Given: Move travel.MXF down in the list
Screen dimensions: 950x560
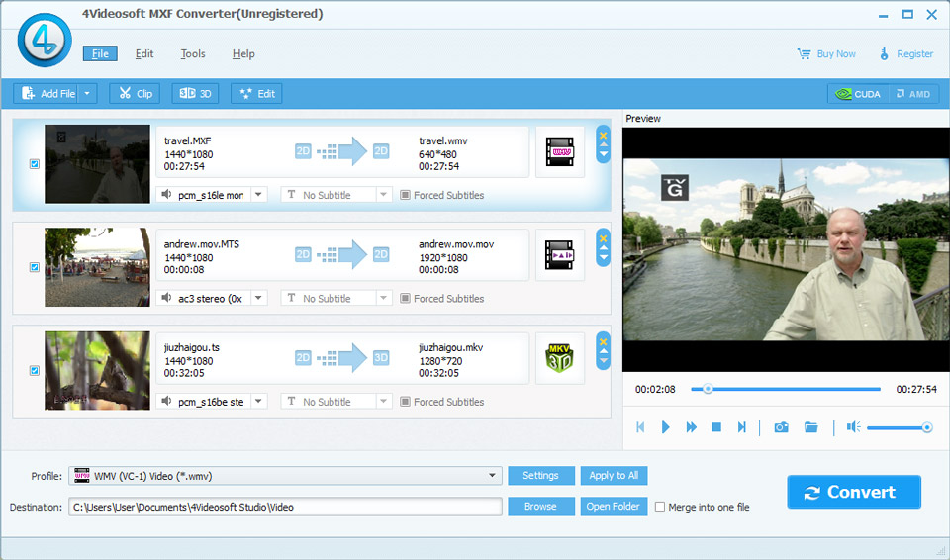Looking at the screenshot, I should pyautogui.click(x=603, y=154).
